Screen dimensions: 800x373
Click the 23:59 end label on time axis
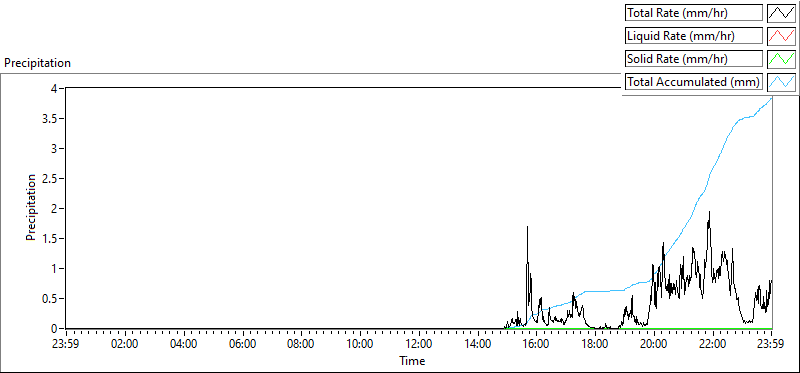pos(771,343)
